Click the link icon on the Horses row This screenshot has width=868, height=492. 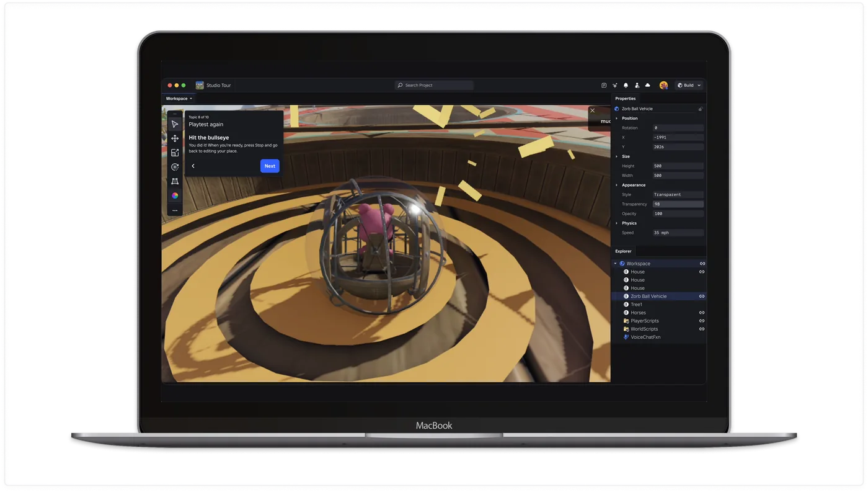click(x=702, y=313)
